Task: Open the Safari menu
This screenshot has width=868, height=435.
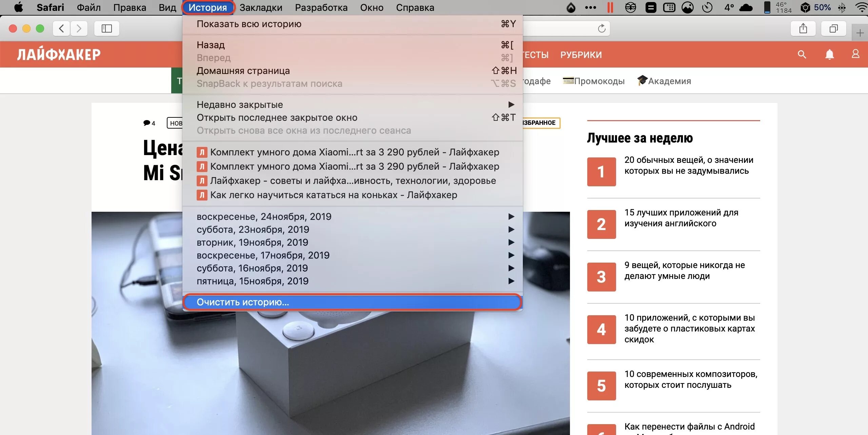Action: point(50,7)
